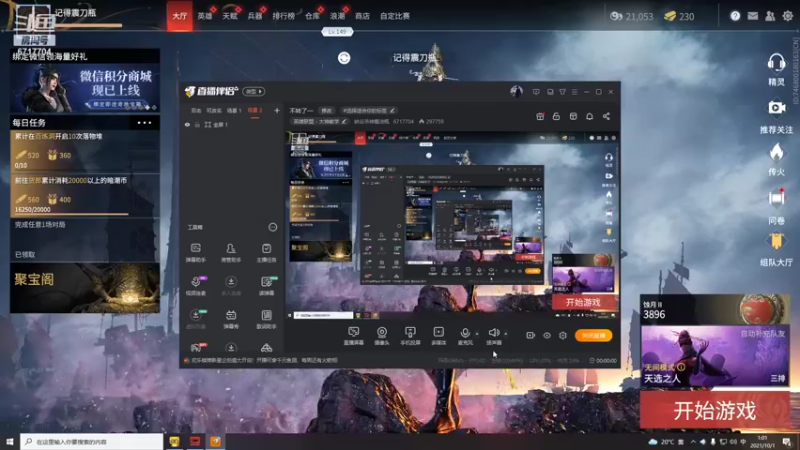Open the gift calendar icon with red dot

pos(540,116)
